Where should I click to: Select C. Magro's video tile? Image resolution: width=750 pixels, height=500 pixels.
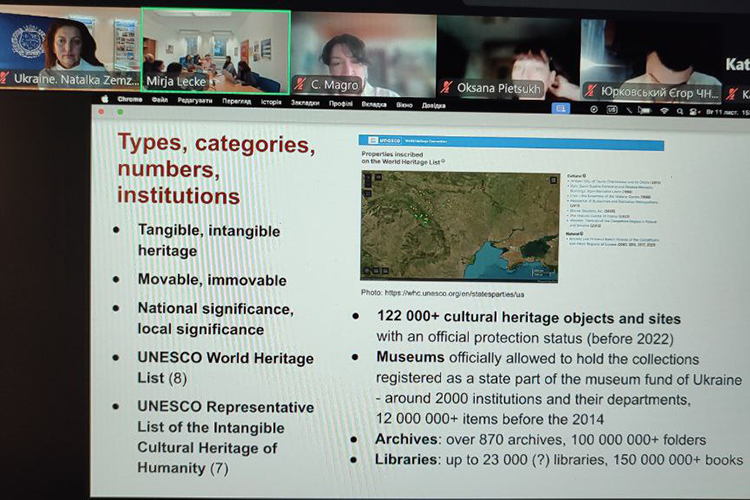[362, 50]
